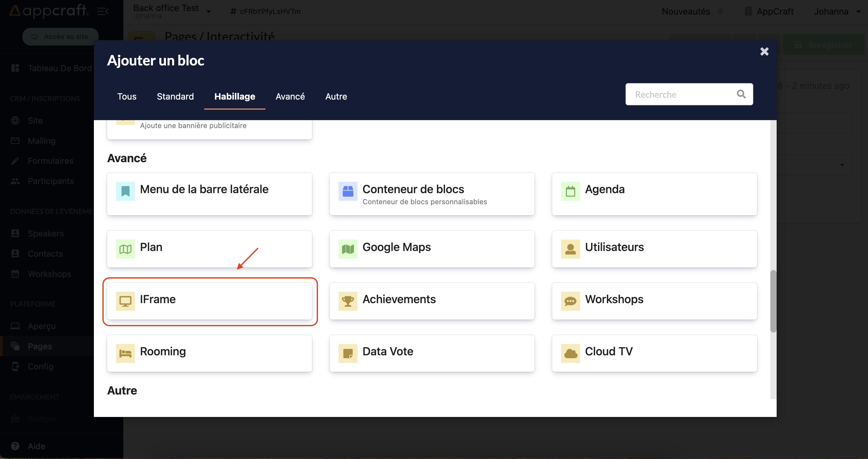The width and height of the screenshot is (868, 459).
Task: Select the Google Maps map icon
Action: 347,249
